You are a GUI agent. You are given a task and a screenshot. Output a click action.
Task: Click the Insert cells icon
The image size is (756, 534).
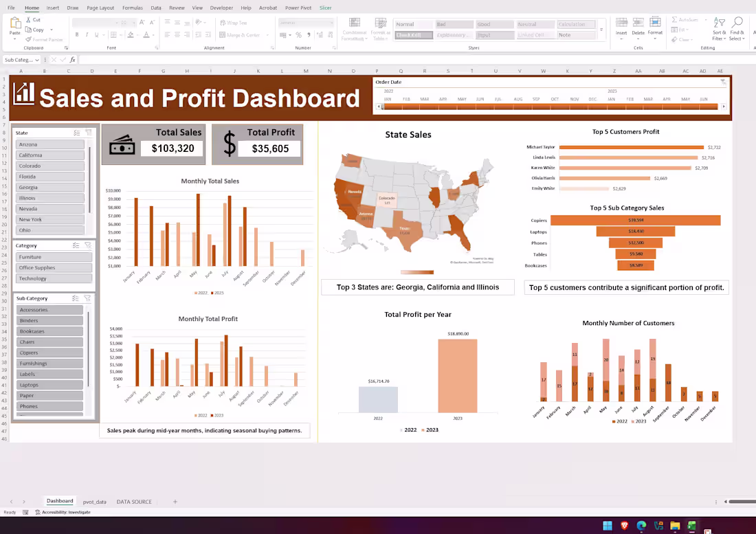(x=621, y=23)
